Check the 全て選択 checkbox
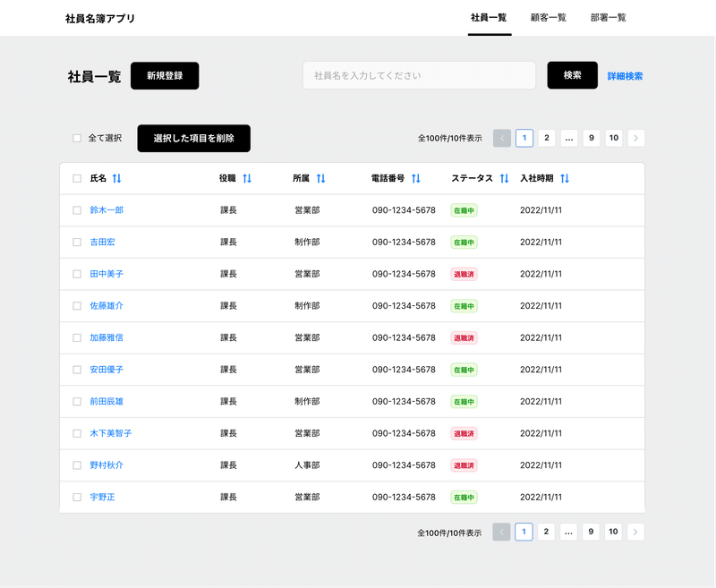The image size is (716, 588). [77, 139]
